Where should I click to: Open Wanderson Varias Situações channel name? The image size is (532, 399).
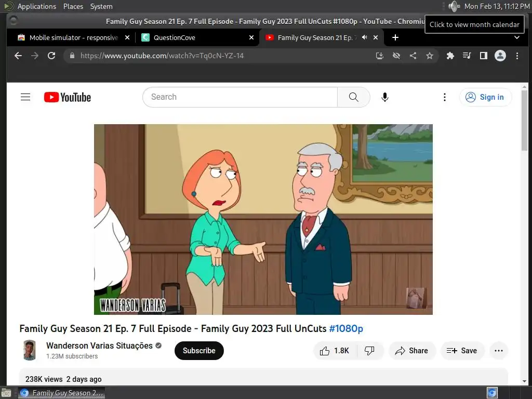pyautogui.click(x=99, y=345)
